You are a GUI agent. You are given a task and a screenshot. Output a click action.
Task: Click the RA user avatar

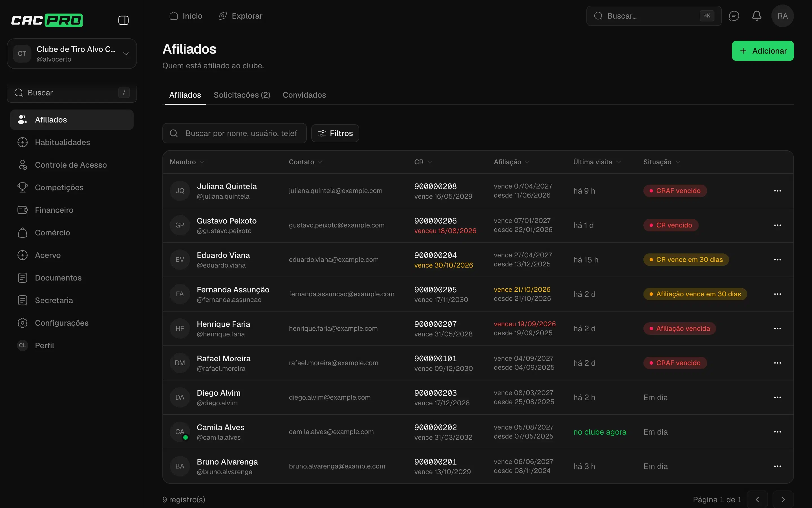tap(782, 16)
